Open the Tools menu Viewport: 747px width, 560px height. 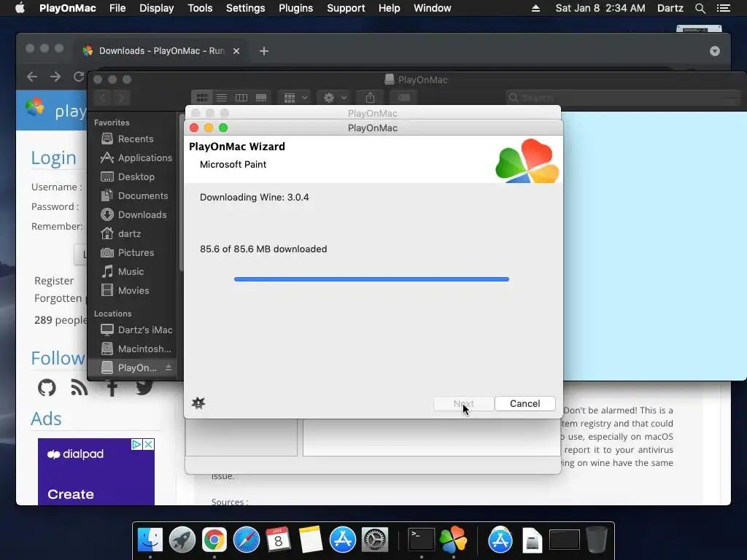(x=200, y=8)
